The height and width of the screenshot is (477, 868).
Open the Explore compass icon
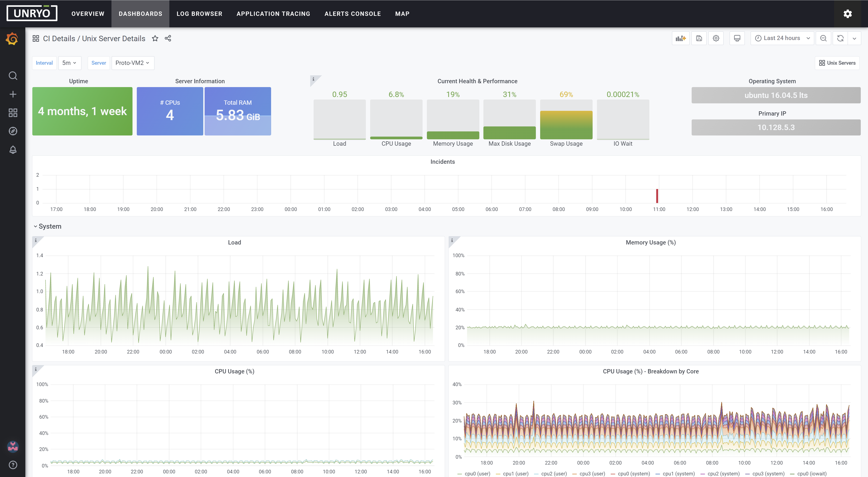point(13,131)
